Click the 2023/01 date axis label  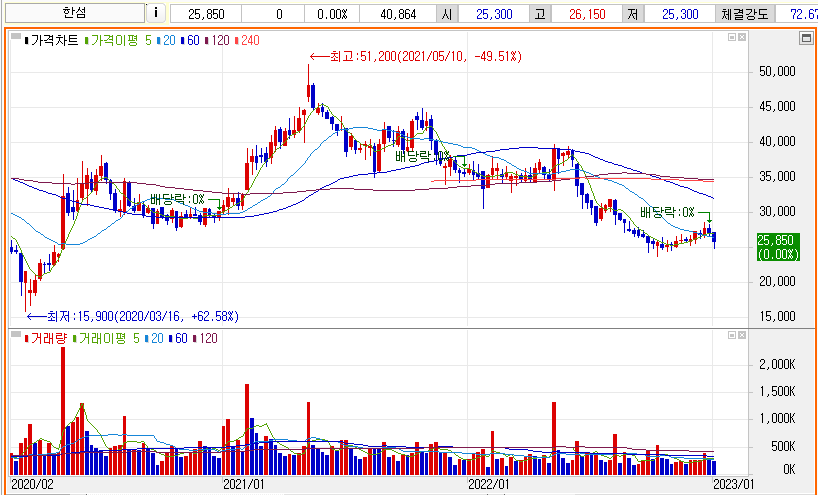[x=733, y=484]
